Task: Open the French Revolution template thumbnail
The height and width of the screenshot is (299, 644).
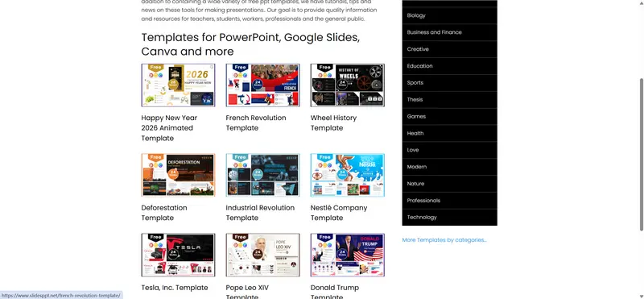Action: tap(263, 85)
